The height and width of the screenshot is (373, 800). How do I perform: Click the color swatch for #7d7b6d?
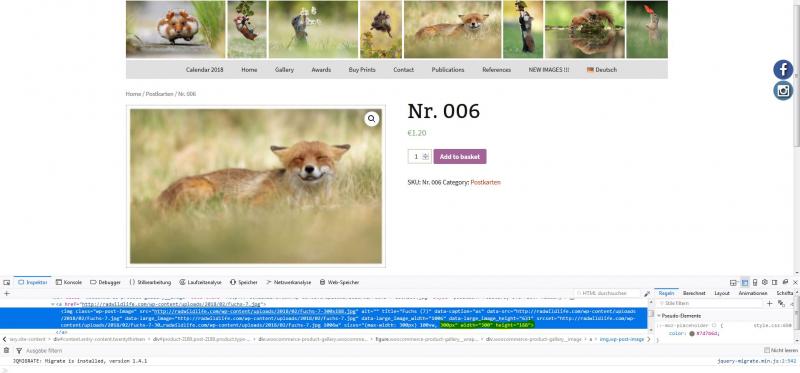click(692, 334)
